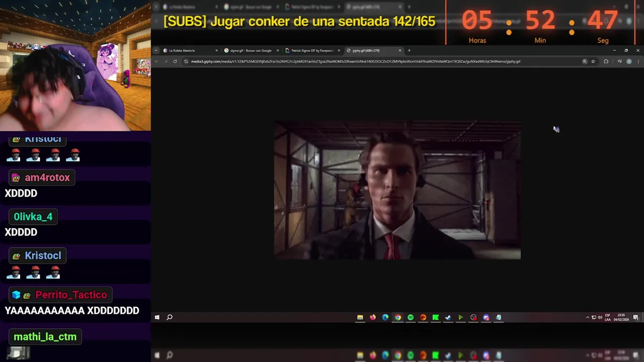Show hidden system tray icons
The image size is (644, 362).
pos(588,317)
